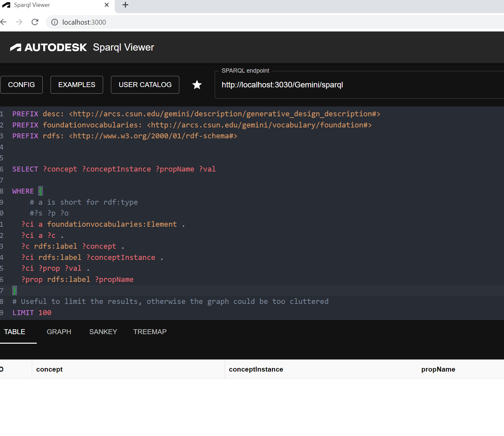Click the SELECT keyword in the query
The image size is (504, 436).
[x=25, y=169]
